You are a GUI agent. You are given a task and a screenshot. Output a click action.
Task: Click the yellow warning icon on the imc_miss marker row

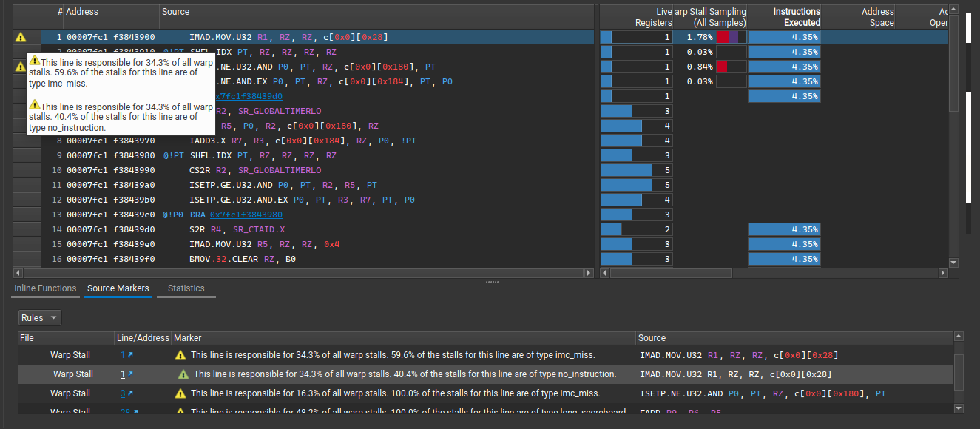[180, 354]
